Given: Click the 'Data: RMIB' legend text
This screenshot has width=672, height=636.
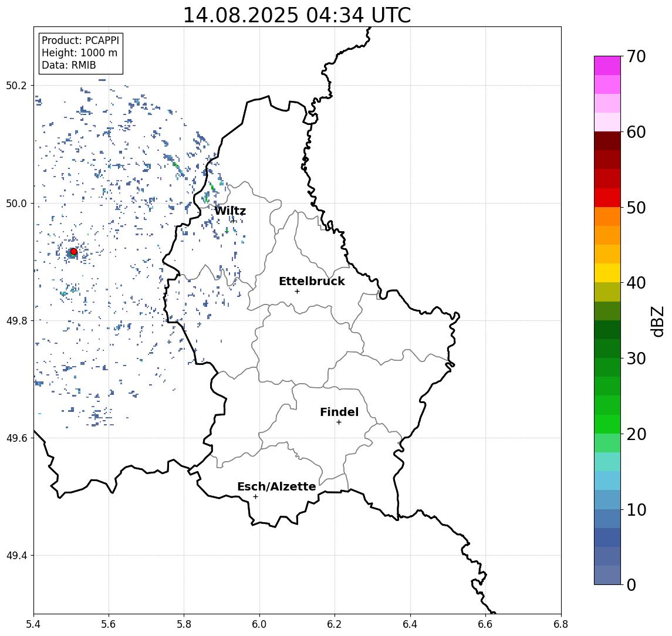Looking at the screenshot, I should click(69, 65).
